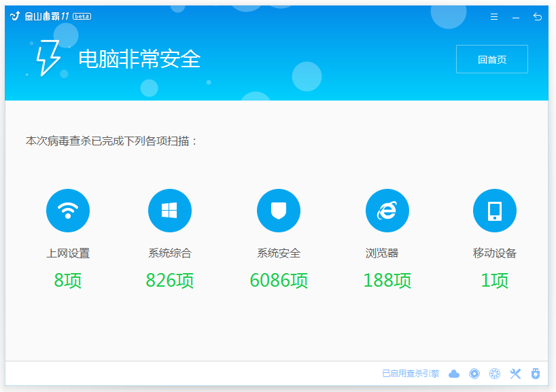Click the 电脑非常安全 headline
The width and height of the screenshot is (556, 392).
pos(140,59)
